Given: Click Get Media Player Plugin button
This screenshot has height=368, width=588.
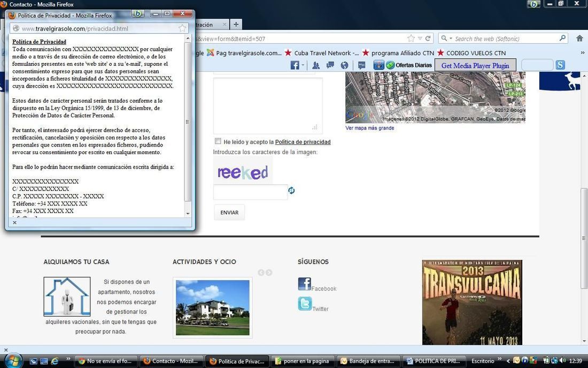Looking at the screenshot, I should 475,65.
